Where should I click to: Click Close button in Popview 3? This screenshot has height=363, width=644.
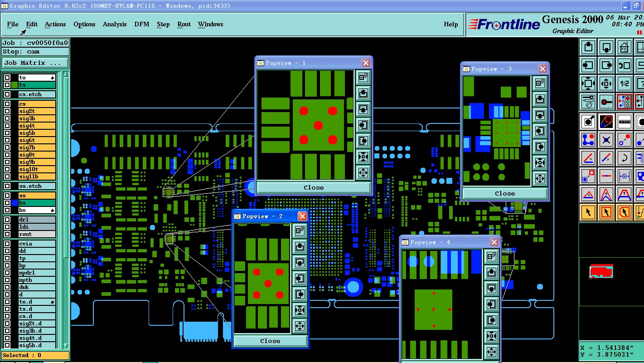coord(505,193)
